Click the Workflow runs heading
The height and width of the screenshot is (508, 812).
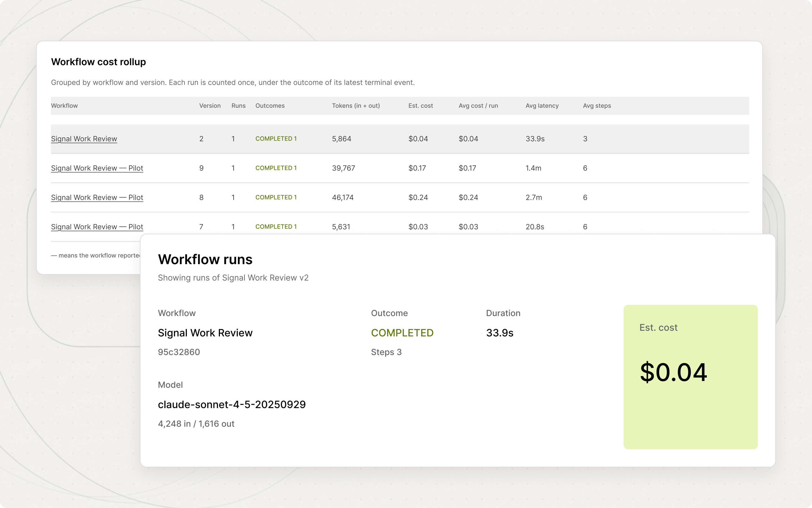pyautogui.click(x=205, y=259)
